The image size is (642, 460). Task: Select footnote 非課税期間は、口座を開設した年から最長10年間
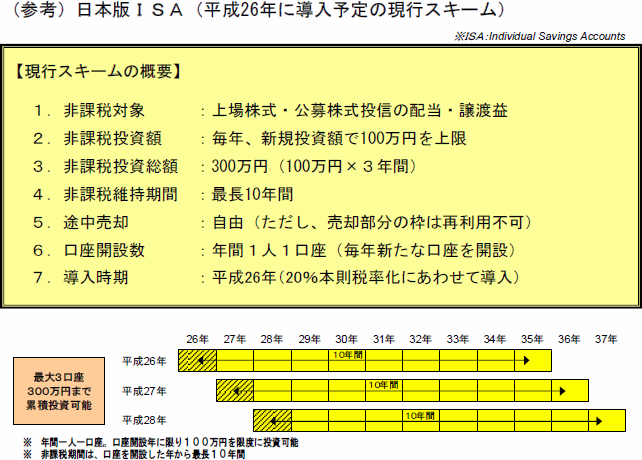pos(143,454)
